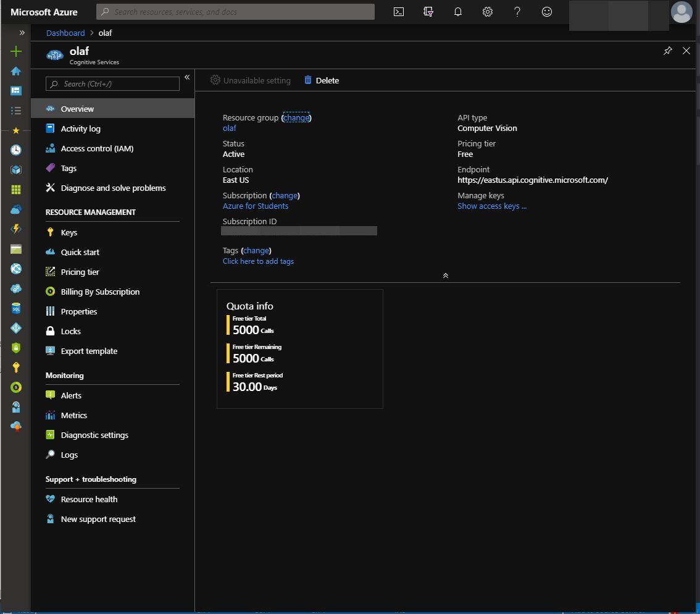700x614 pixels.
Task: Click change next to Tags
Action: click(256, 250)
